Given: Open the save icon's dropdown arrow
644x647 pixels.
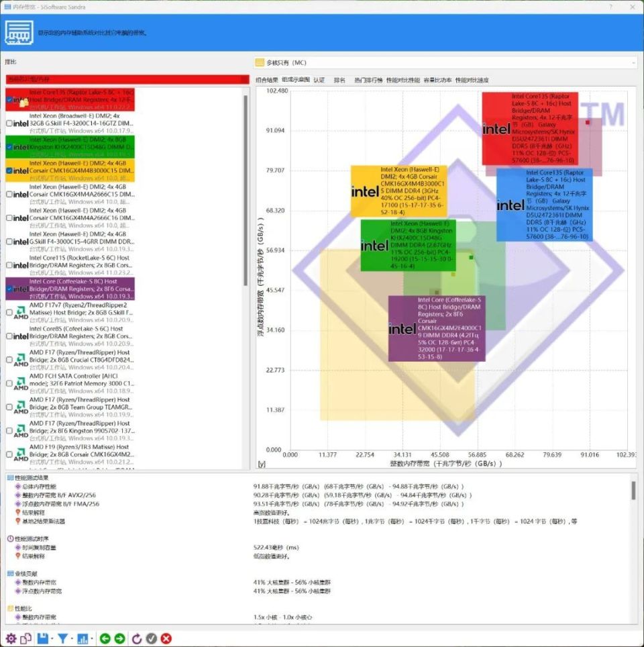Looking at the screenshot, I should (x=52, y=639).
